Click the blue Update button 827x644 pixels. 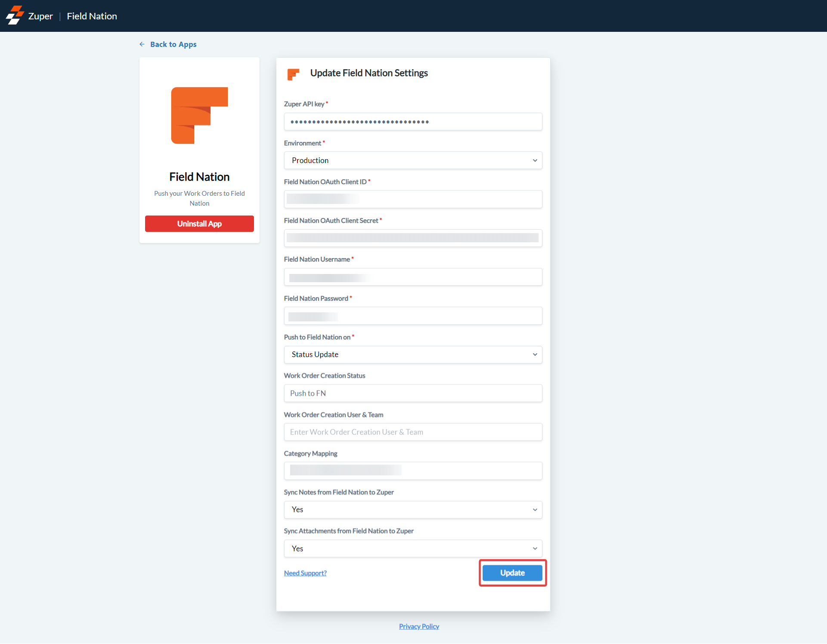tap(512, 573)
